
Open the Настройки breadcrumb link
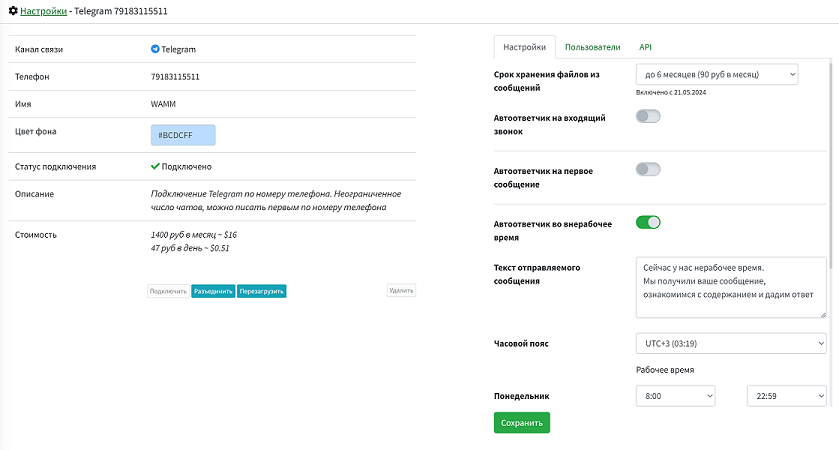pyautogui.click(x=43, y=11)
